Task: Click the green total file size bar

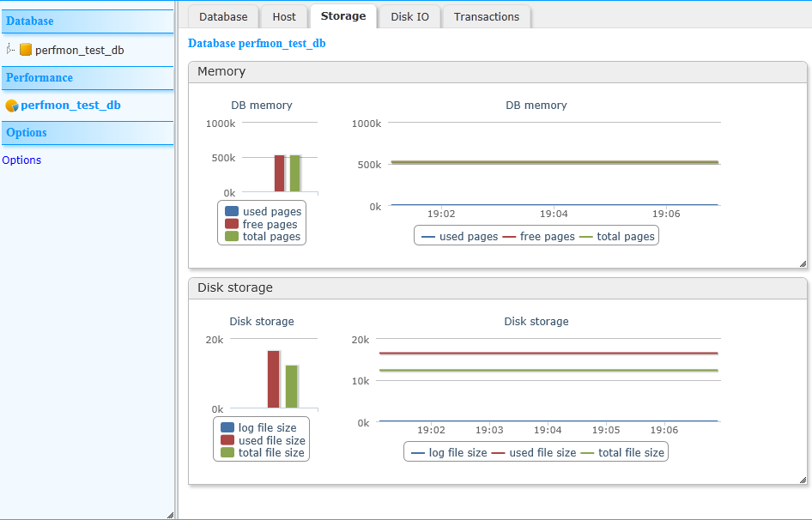Action: (x=292, y=387)
